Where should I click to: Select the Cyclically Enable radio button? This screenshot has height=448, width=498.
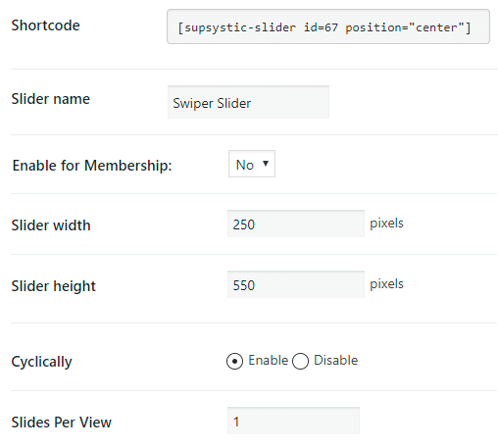pyautogui.click(x=234, y=361)
